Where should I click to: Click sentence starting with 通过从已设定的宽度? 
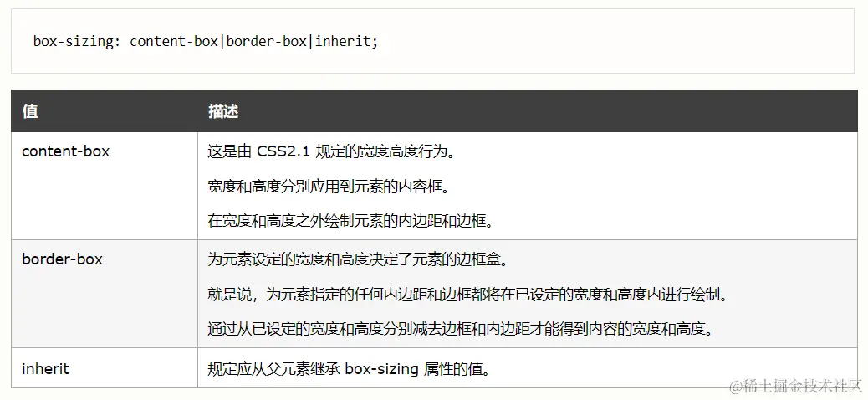[459, 329]
